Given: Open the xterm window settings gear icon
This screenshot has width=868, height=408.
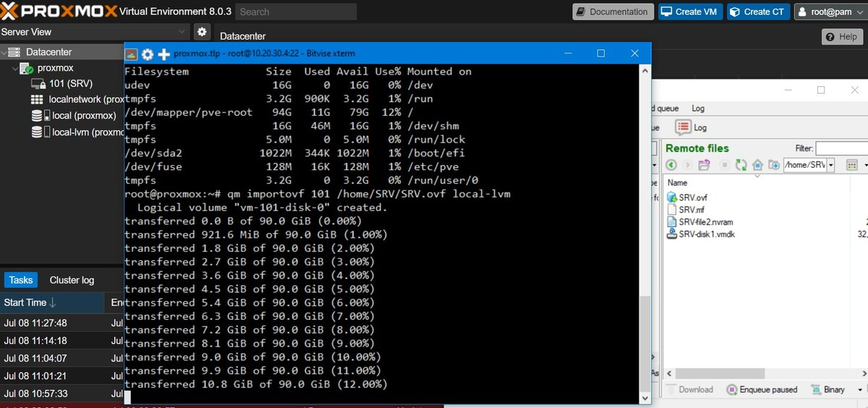Looking at the screenshot, I should [x=148, y=54].
